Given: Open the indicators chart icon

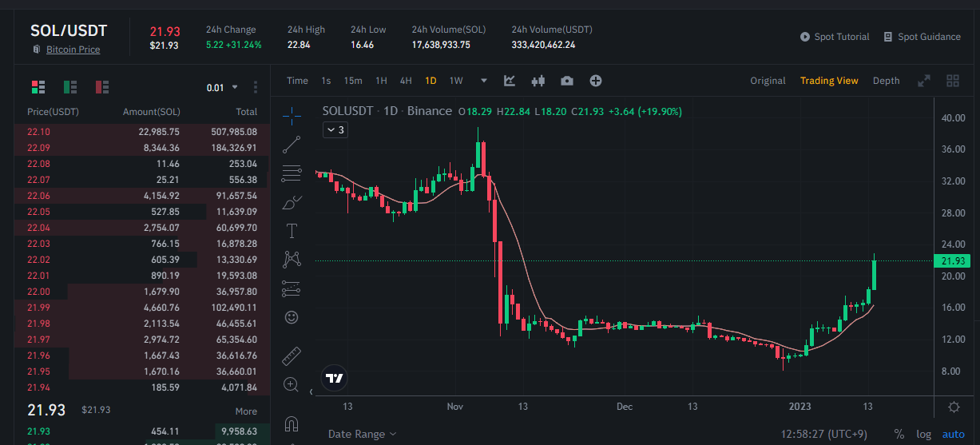Looking at the screenshot, I should [x=510, y=81].
